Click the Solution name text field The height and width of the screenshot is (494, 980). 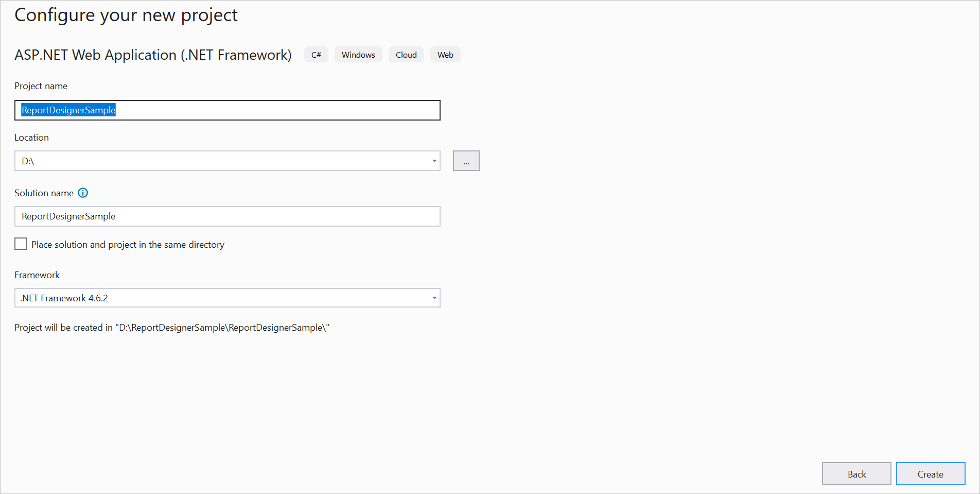227,216
